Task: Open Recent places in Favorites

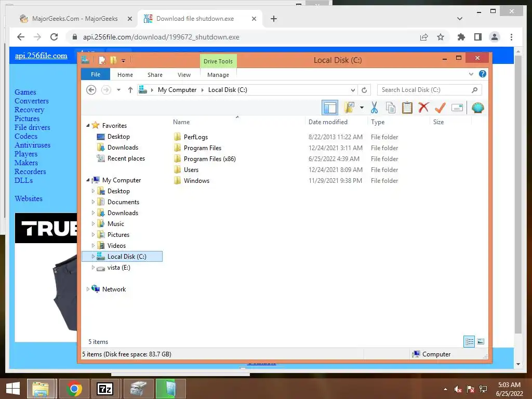Action: 126,158
